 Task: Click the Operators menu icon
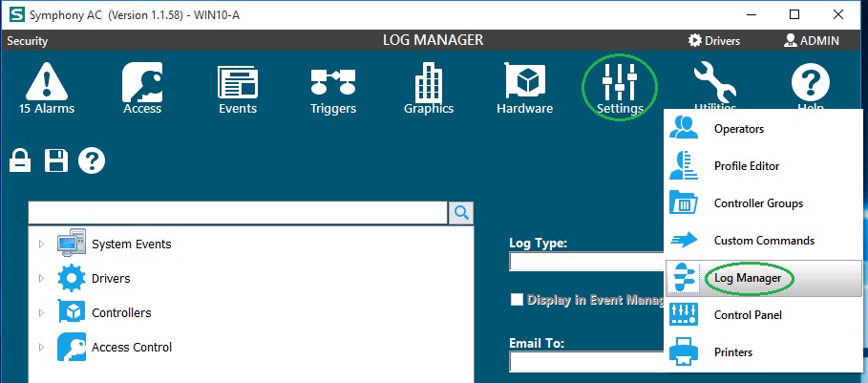(684, 128)
